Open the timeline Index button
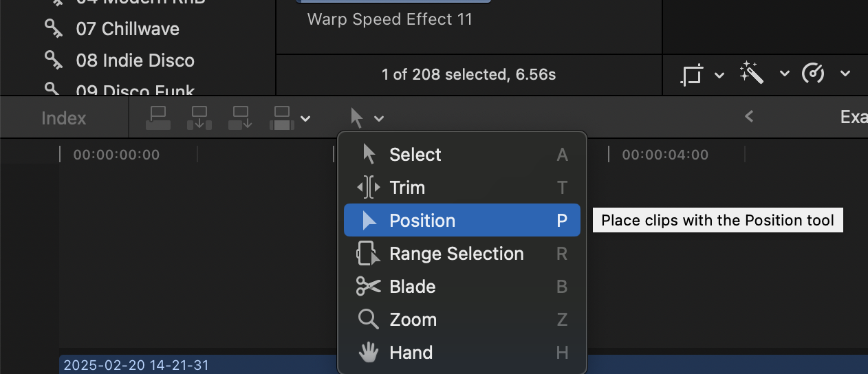This screenshot has height=374, width=868. coord(63,118)
